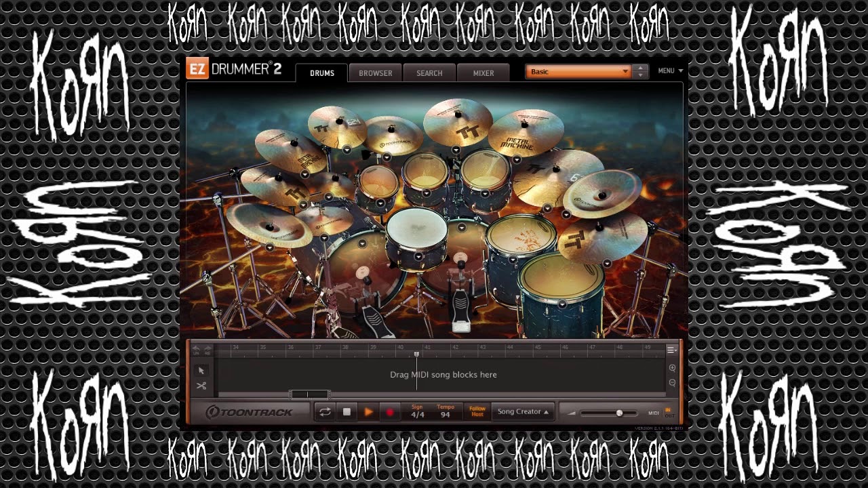Toggle Follow Host mode

[477, 411]
